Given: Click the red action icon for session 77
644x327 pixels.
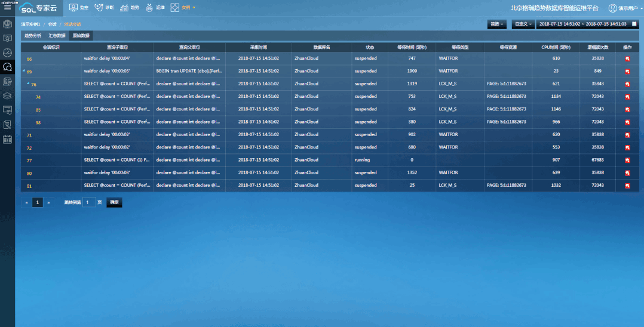Looking at the screenshot, I should click(627, 161).
